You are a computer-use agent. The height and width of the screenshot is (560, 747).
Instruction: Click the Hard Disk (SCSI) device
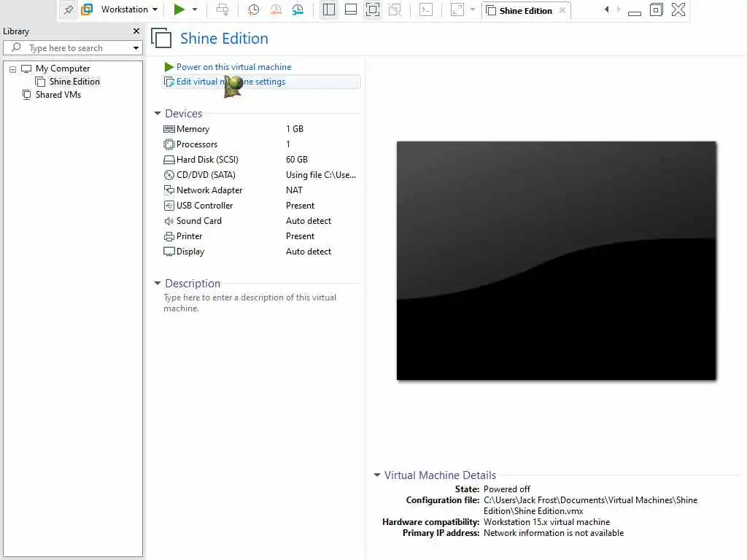point(206,160)
